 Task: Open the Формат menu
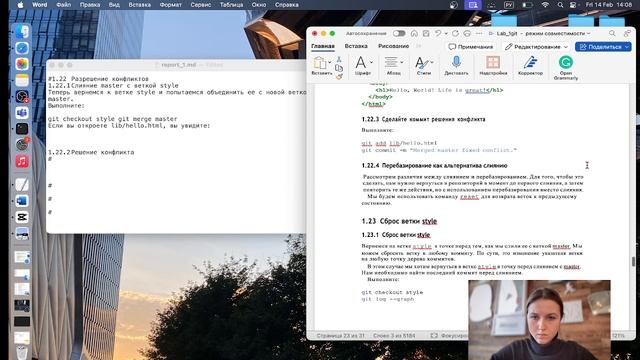pos(171,5)
